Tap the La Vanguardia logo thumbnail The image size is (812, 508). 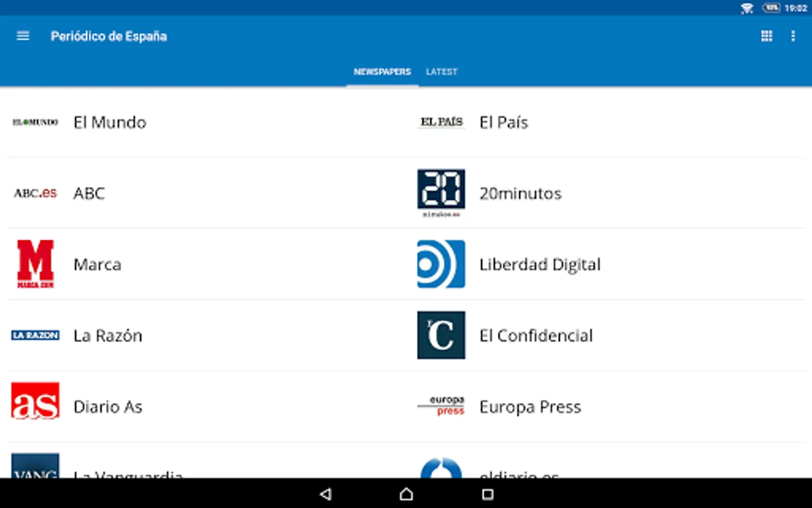pos(36,466)
